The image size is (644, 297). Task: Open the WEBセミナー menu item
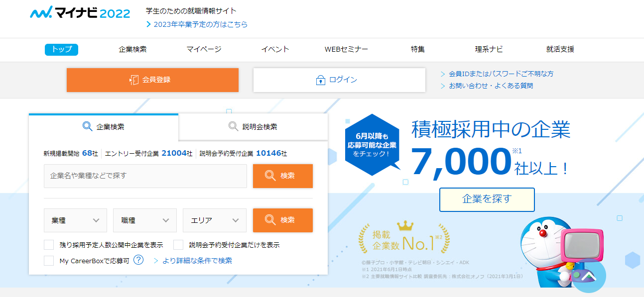point(346,49)
